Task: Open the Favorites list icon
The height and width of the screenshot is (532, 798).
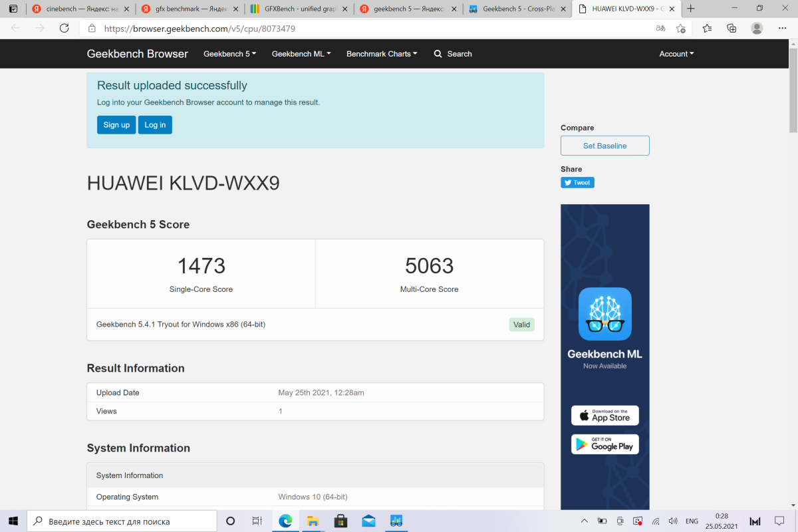Action: [x=707, y=28]
